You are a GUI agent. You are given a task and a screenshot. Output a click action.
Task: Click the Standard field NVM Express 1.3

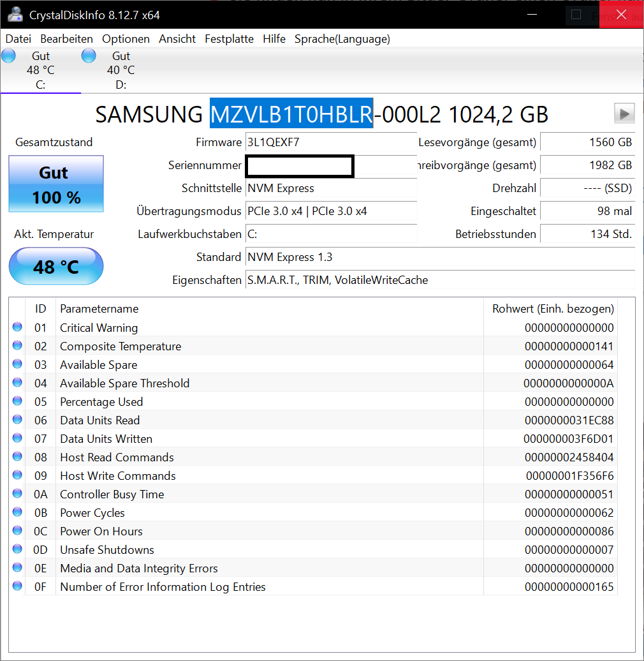click(440, 256)
